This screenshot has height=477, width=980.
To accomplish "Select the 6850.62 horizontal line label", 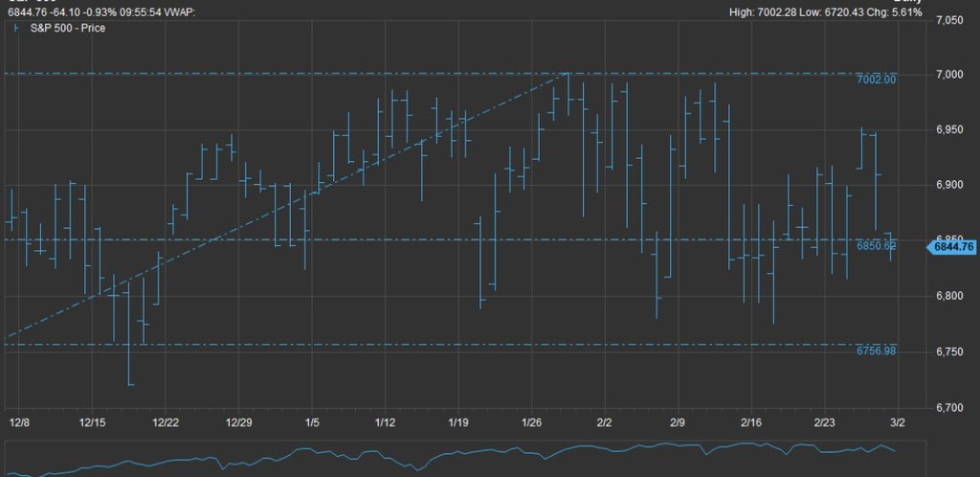I will (876, 246).
